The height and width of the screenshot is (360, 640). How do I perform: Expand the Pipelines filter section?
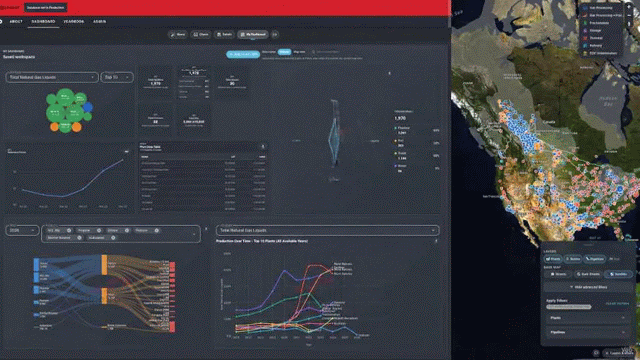pyautogui.click(x=588, y=332)
